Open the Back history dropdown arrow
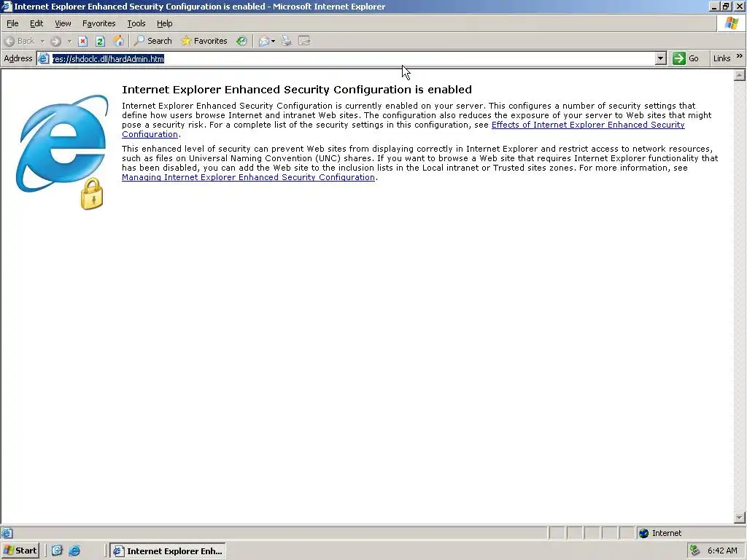The image size is (747, 560). pos(42,41)
